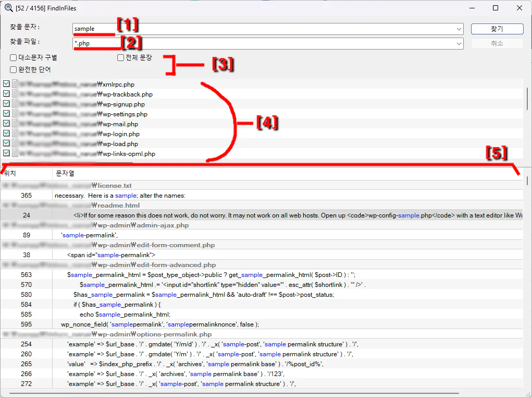Click the file icon beside wp-links-opml.php
This screenshot has height=398, width=532.
[x=16, y=154]
